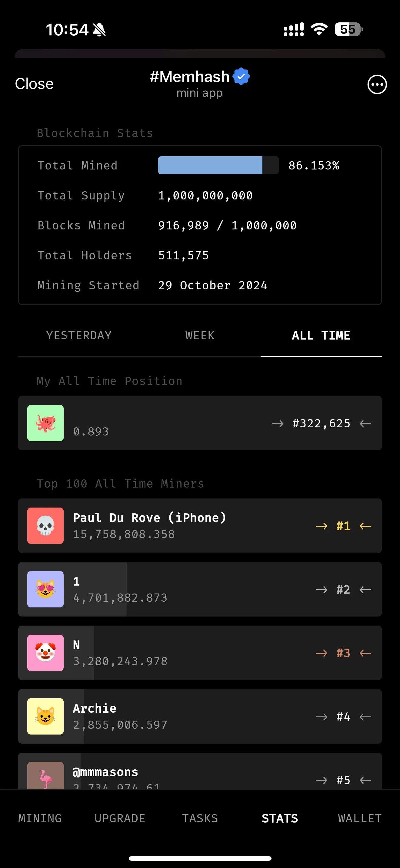The width and height of the screenshot is (400, 868).
Task: Tap the yellow cat avatar of Archie
Action: (x=45, y=716)
